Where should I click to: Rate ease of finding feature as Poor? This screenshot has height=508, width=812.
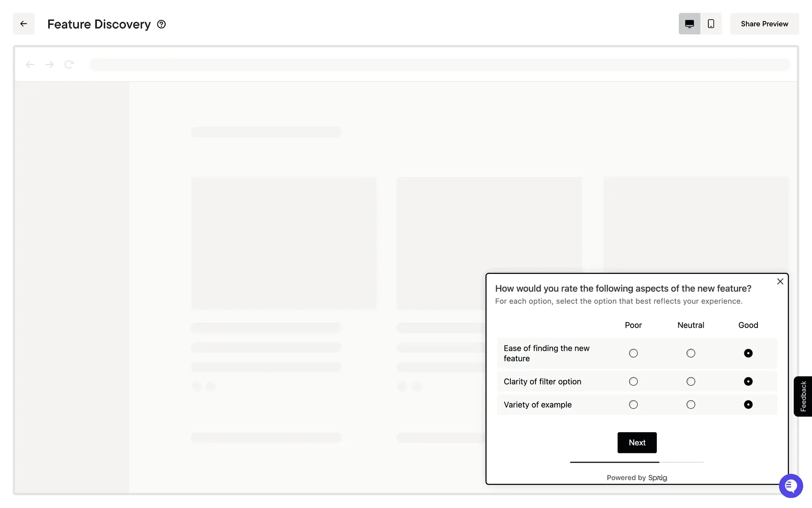(x=633, y=353)
